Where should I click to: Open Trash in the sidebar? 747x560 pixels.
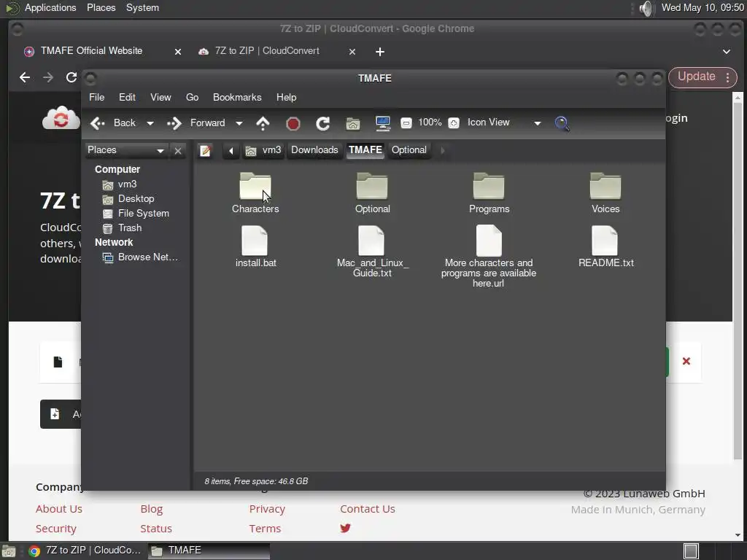click(x=123, y=227)
